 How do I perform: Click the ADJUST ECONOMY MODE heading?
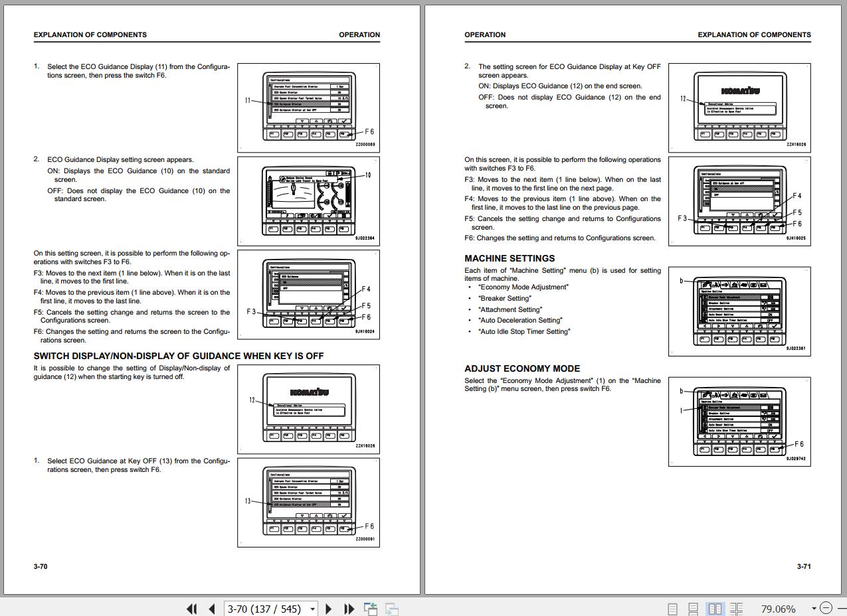click(522, 369)
